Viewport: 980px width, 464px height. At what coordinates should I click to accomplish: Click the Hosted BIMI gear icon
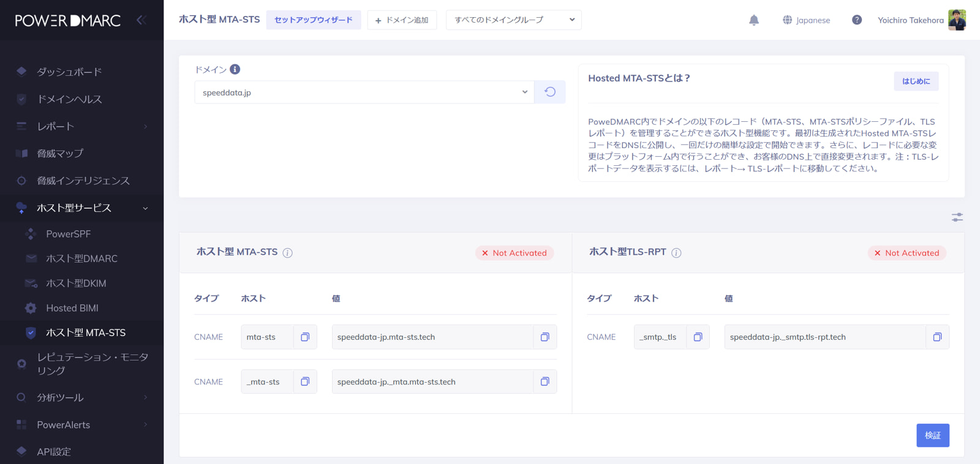pyautogui.click(x=31, y=308)
